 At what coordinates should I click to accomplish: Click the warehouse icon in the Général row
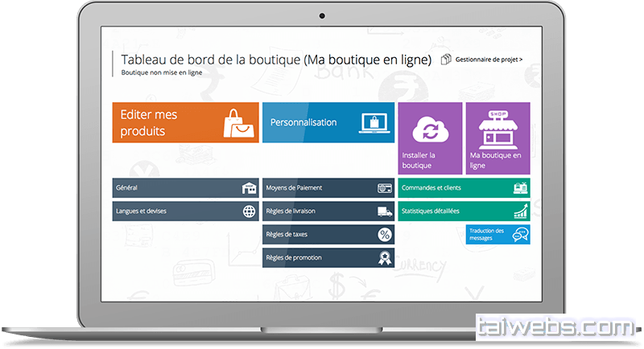point(249,188)
